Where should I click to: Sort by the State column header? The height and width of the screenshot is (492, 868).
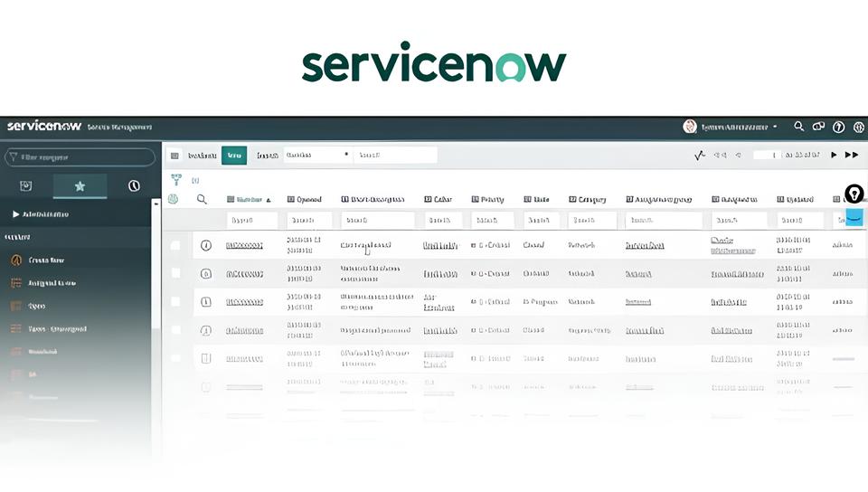(542, 199)
